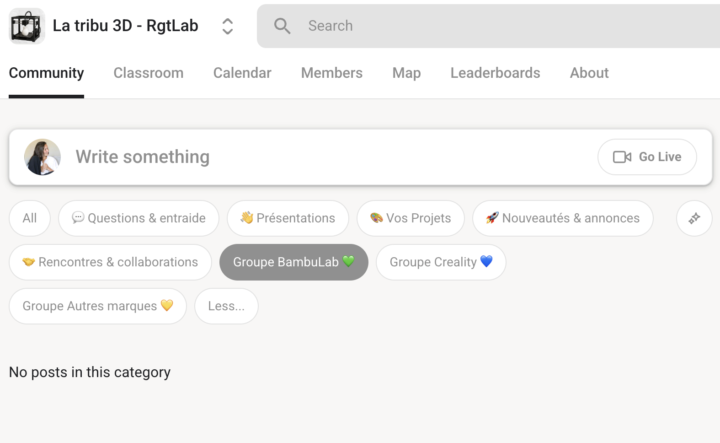The height and width of the screenshot is (443, 720).
Task: Go to the Members tab
Action: (332, 73)
